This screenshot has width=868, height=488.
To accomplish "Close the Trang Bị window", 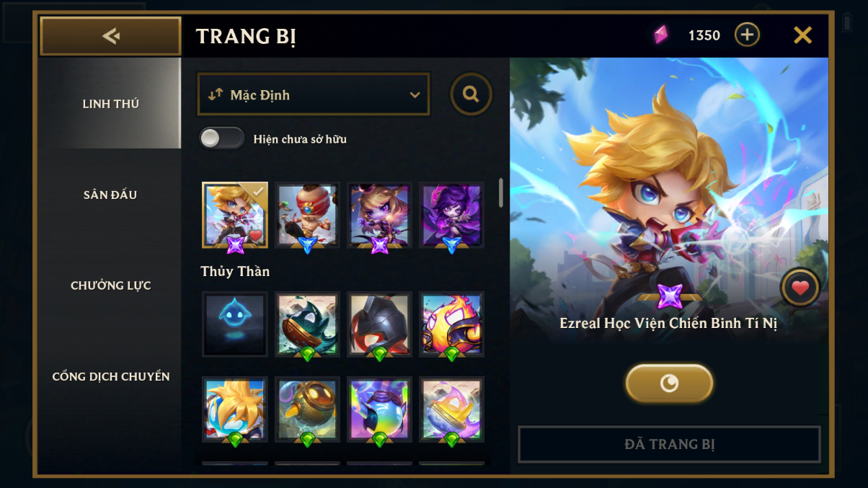I will click(802, 35).
